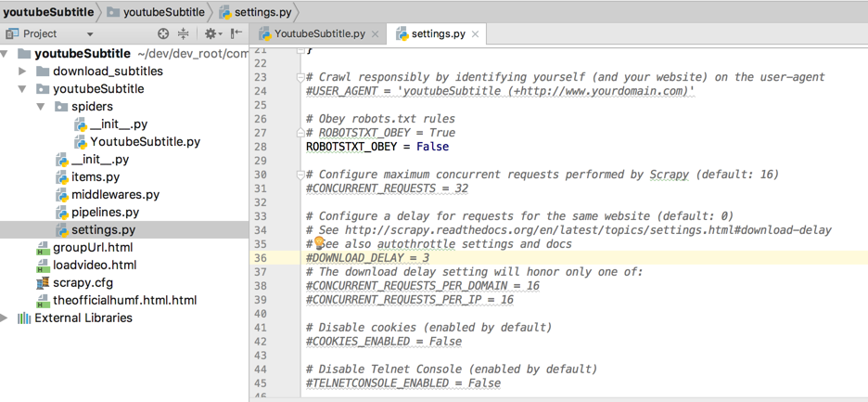The image size is (868, 402).
Task: Expand the download_subtitles folder
Action: click(x=25, y=71)
